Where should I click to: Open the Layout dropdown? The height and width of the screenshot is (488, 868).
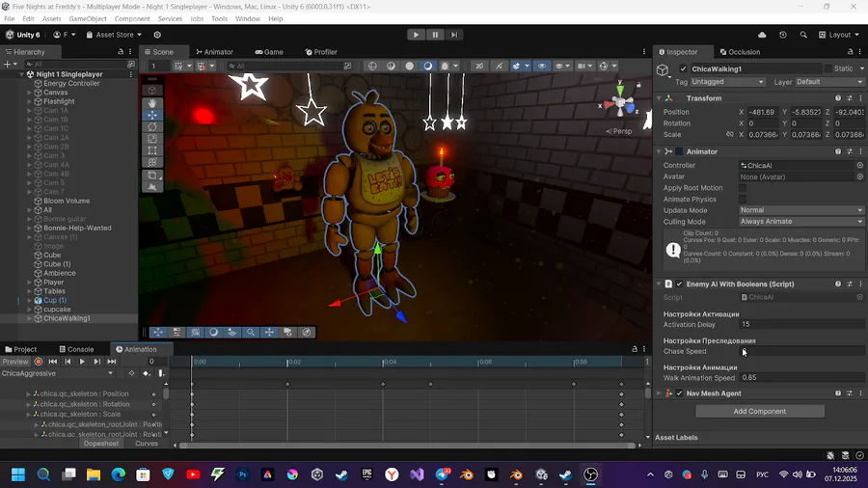pos(839,35)
